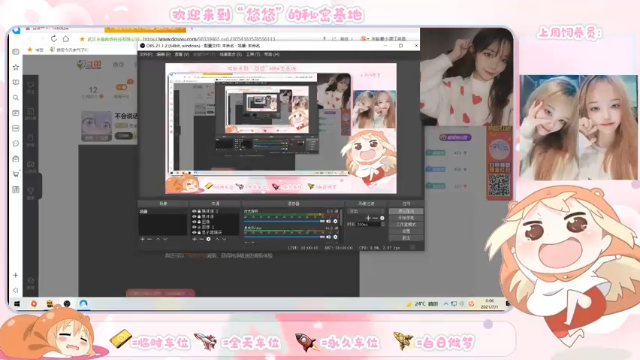
Task: Reload the browser page
Action: pos(54,38)
